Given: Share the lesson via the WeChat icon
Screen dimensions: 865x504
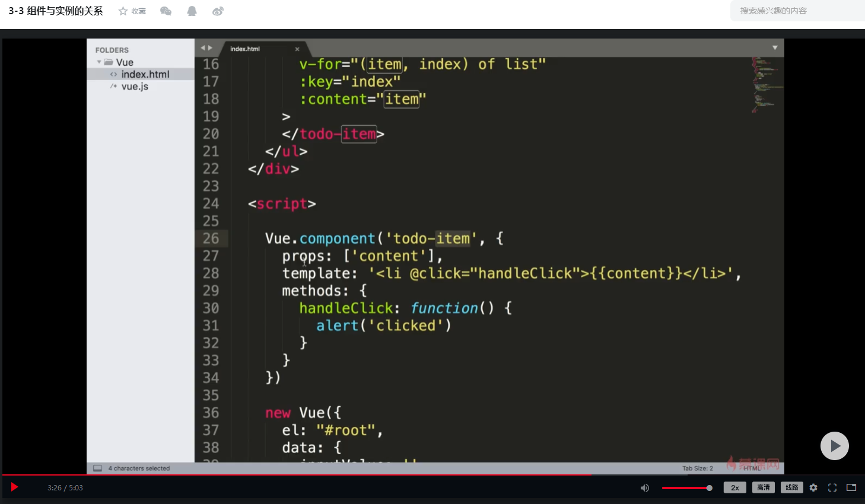Looking at the screenshot, I should pos(166,11).
